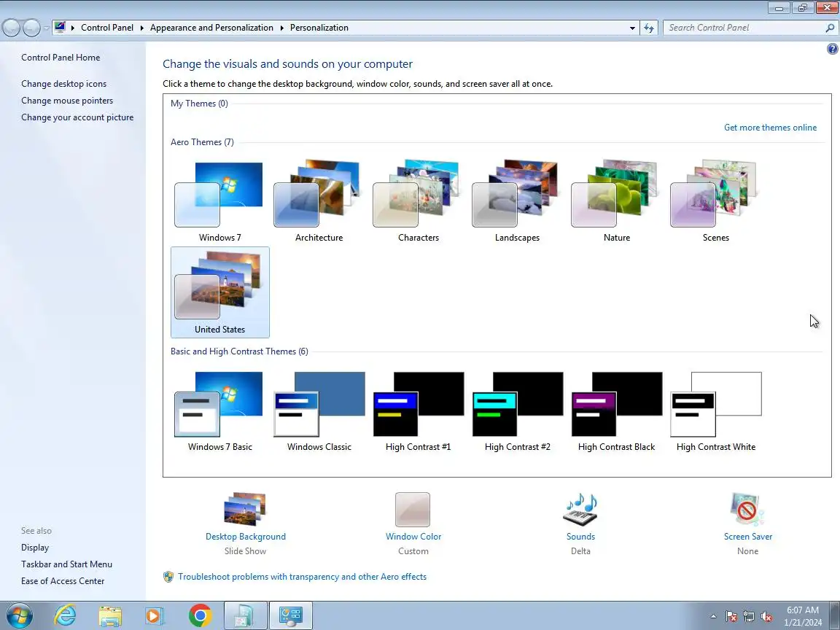
Task: Click the Back navigation button
Action: 11,28
